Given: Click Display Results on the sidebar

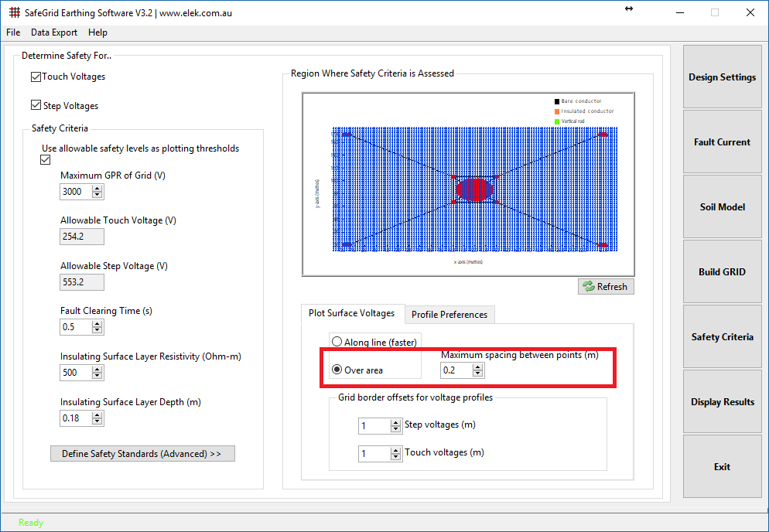Looking at the screenshot, I should [721, 401].
